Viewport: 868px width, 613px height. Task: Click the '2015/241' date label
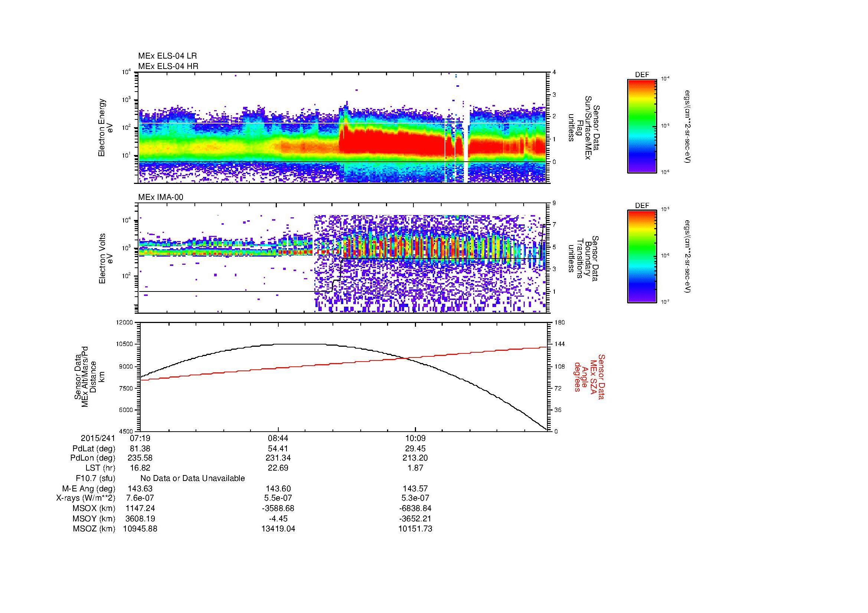pos(98,438)
